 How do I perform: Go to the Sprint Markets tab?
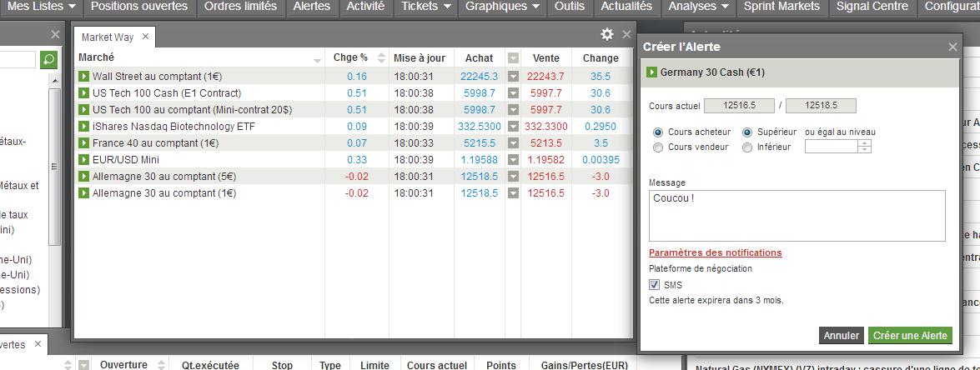click(x=781, y=7)
